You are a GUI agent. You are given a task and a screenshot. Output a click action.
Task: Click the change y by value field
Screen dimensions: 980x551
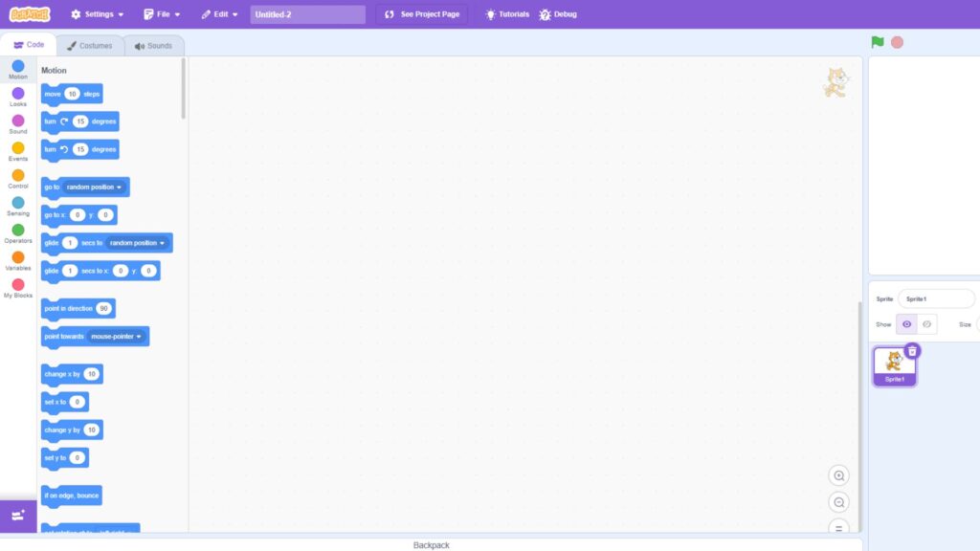(x=92, y=430)
